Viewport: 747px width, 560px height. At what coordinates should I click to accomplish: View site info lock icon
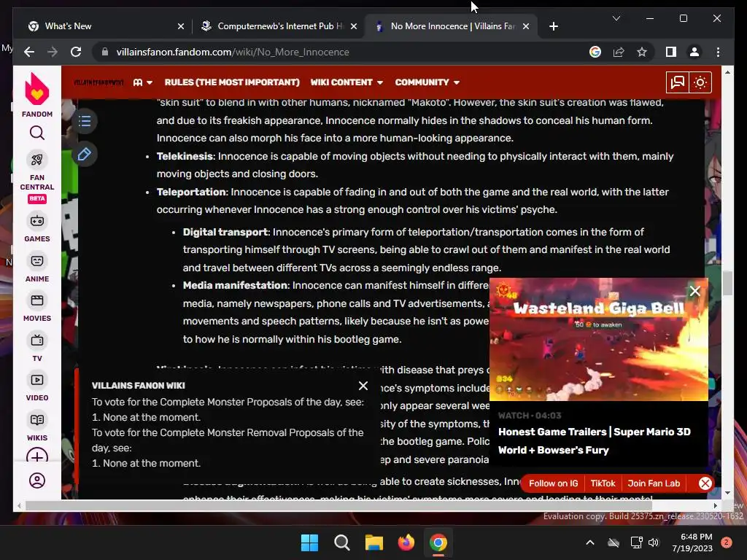coord(105,52)
